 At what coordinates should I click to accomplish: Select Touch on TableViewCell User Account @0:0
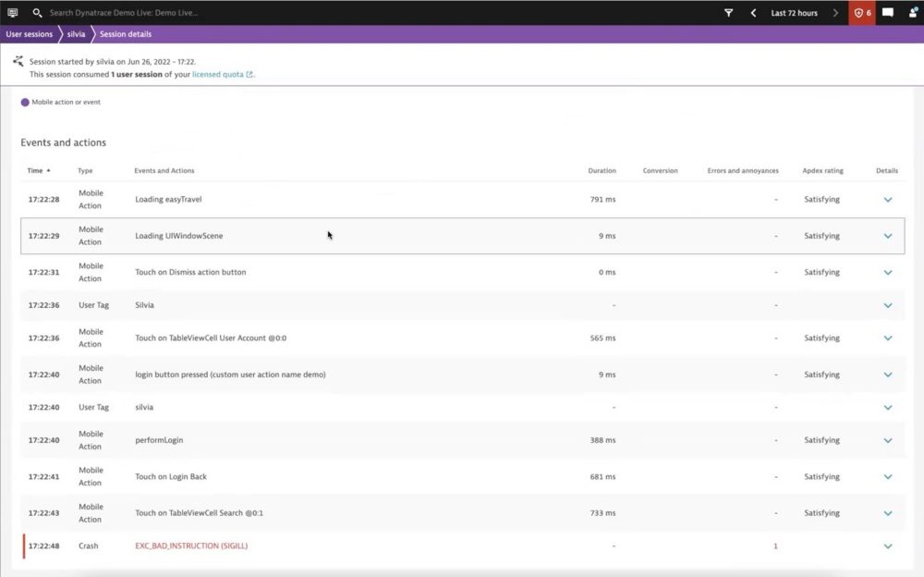click(x=211, y=338)
